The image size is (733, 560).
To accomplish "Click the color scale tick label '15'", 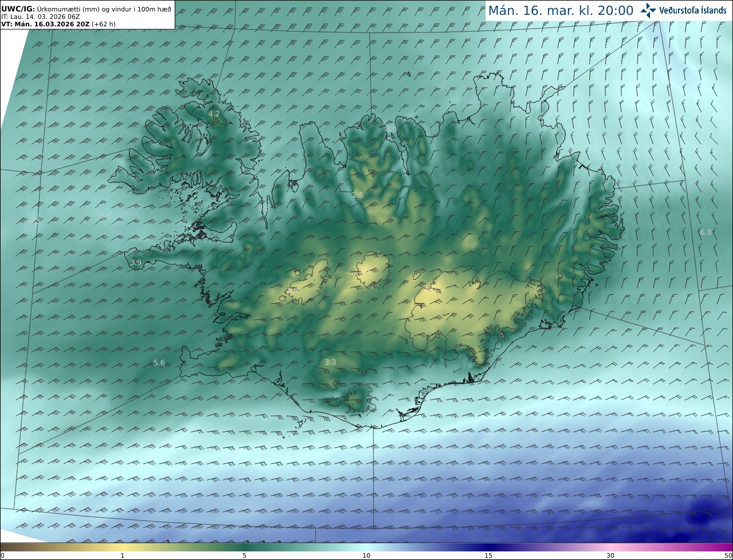I will tap(488, 555).
